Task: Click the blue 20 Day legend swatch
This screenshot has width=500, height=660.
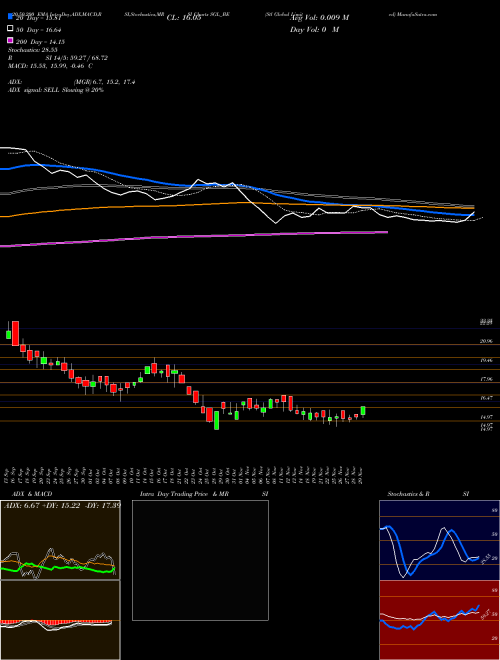Action: point(10,17)
